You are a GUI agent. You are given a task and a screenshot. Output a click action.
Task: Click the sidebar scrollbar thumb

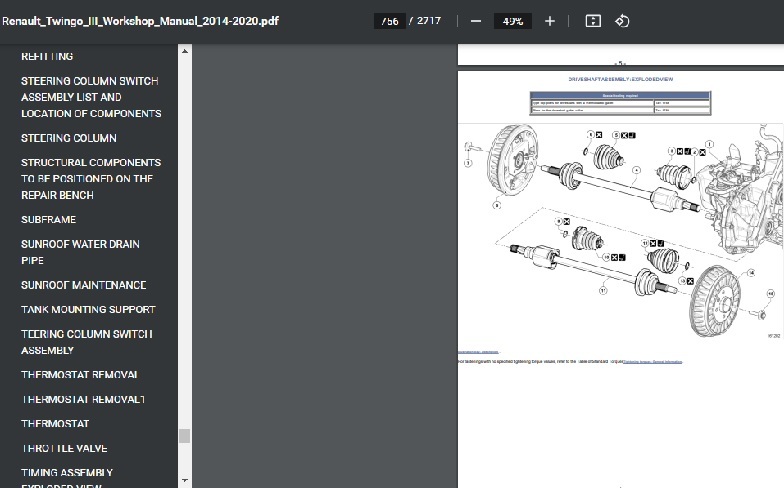(185, 436)
